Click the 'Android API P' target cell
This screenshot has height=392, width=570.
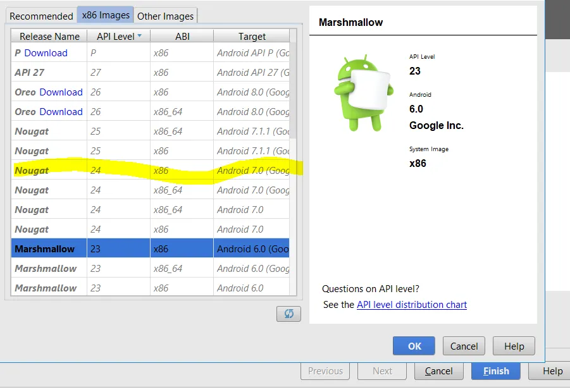(252, 53)
